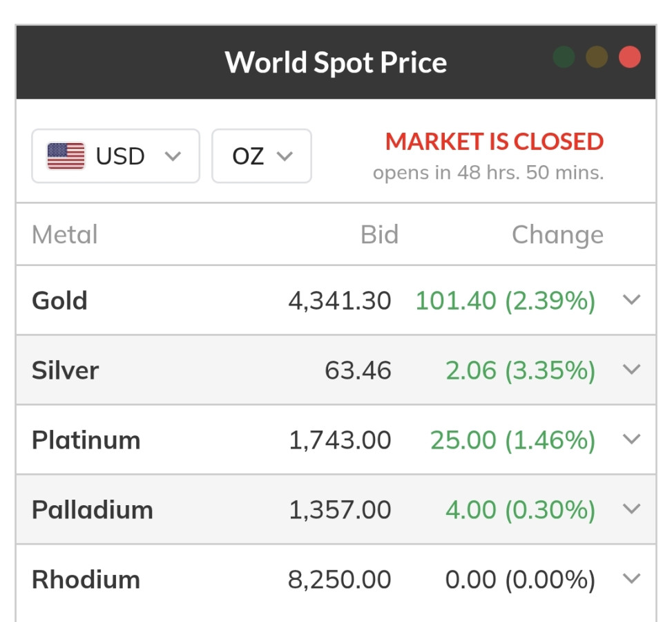
Task: Select the Platinum metal name
Action: tap(86, 440)
